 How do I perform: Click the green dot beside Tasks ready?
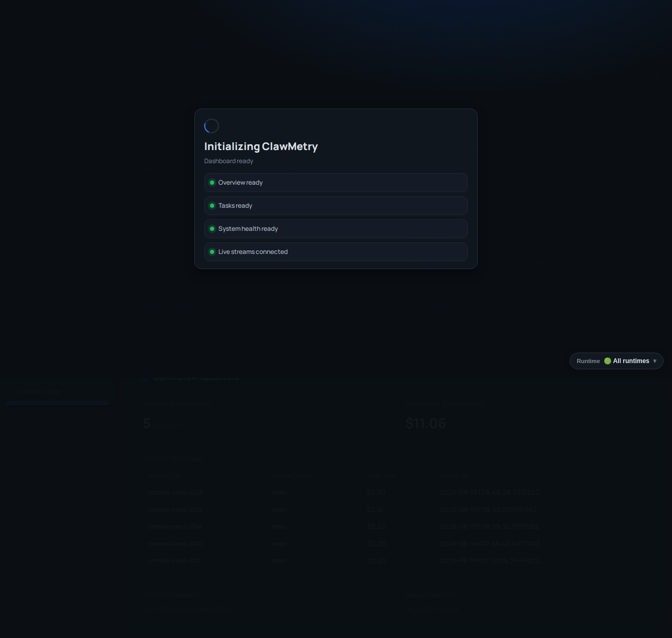(x=212, y=206)
